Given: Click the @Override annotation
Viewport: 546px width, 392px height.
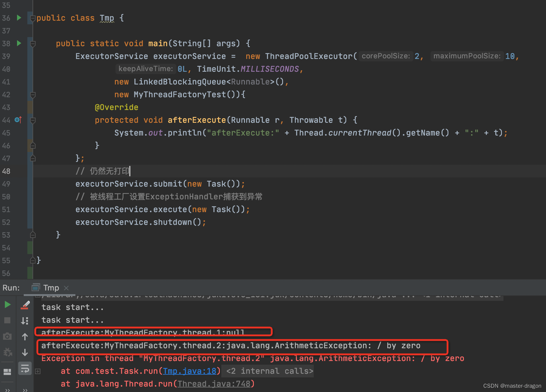Looking at the screenshot, I should tap(116, 107).
